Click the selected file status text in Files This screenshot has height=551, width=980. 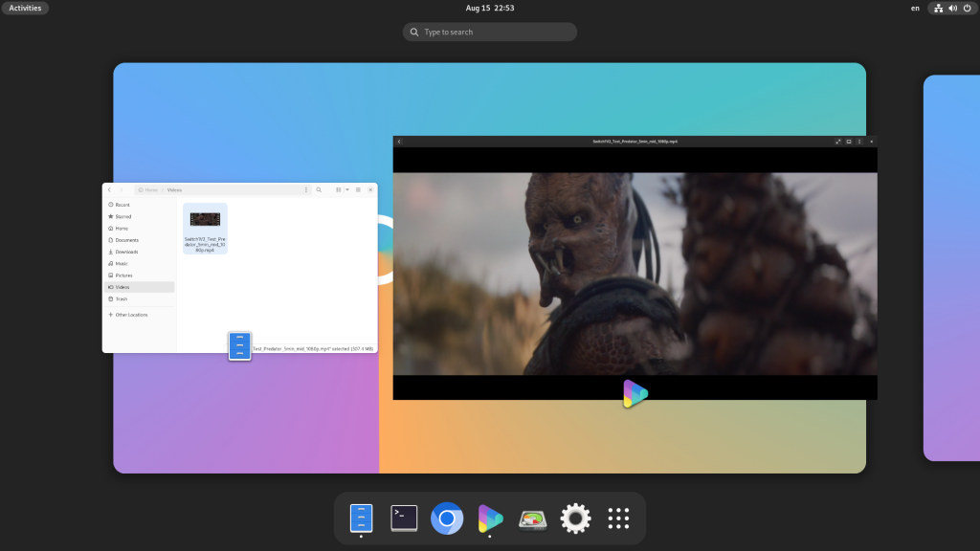pyautogui.click(x=313, y=348)
